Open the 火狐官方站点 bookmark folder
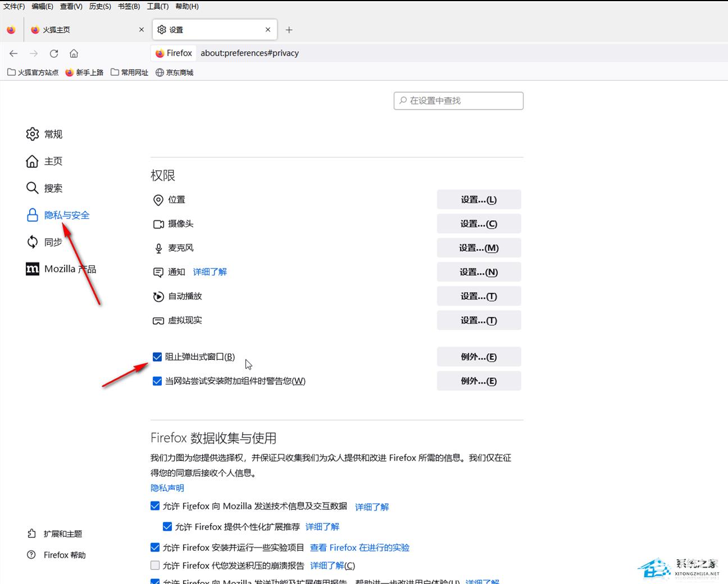The image size is (728, 584). point(33,72)
